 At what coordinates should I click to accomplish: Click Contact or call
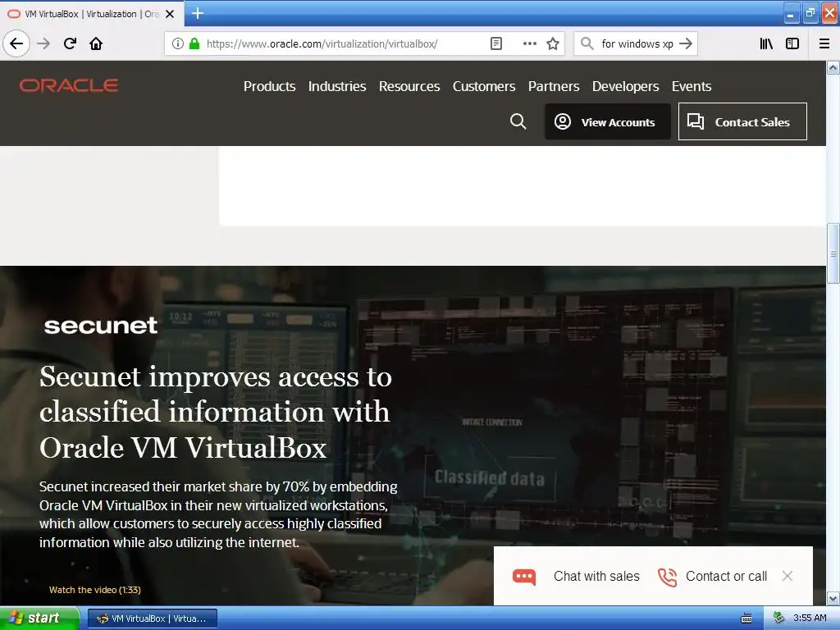click(727, 577)
